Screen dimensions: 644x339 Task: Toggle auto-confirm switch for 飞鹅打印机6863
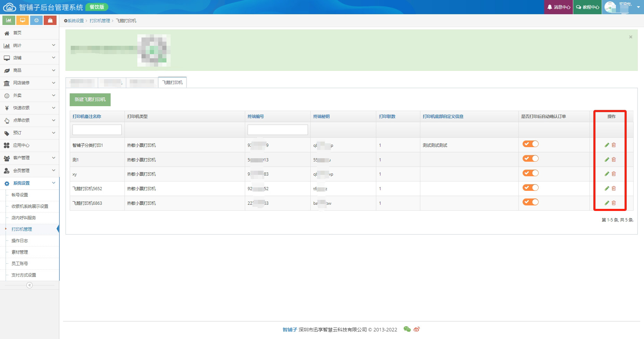[531, 202]
